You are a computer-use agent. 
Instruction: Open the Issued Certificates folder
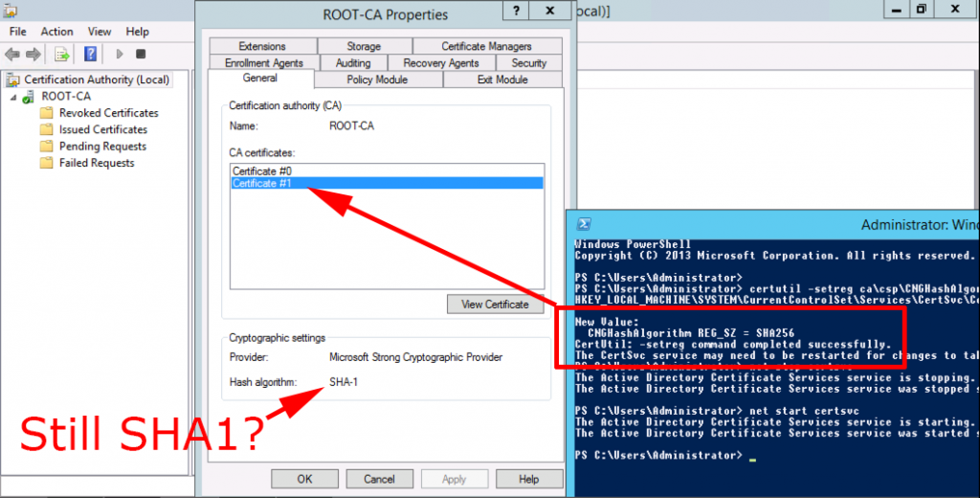coord(102,129)
